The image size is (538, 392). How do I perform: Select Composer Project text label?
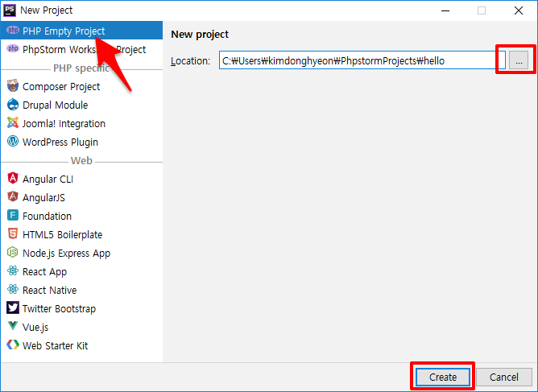pyautogui.click(x=61, y=87)
